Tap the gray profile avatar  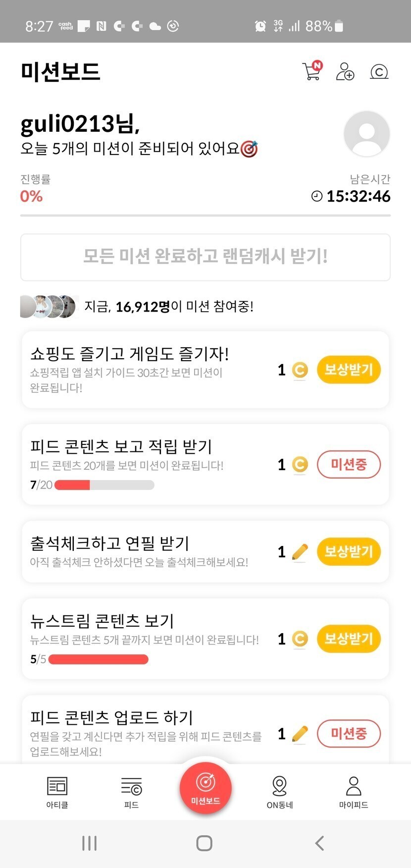point(366,134)
